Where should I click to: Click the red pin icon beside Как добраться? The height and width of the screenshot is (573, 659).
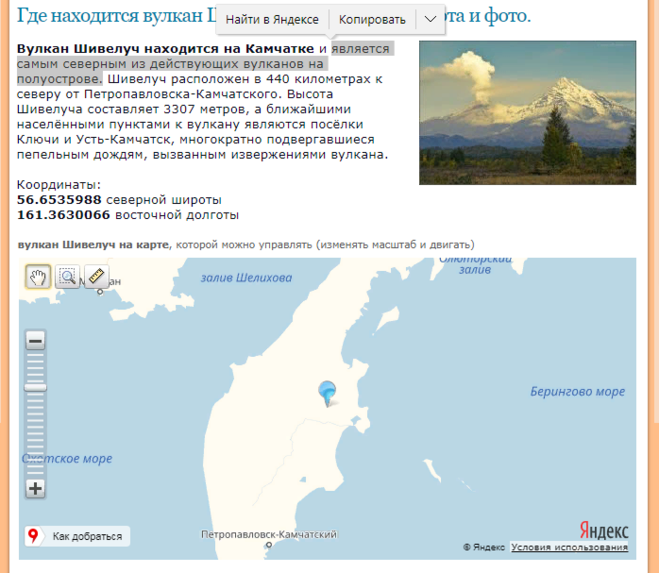[33, 537]
